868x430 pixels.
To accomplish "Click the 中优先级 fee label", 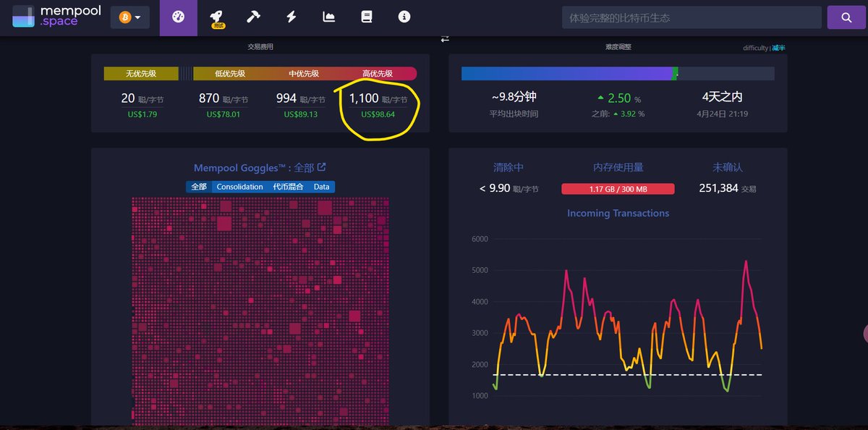I will coord(304,73).
